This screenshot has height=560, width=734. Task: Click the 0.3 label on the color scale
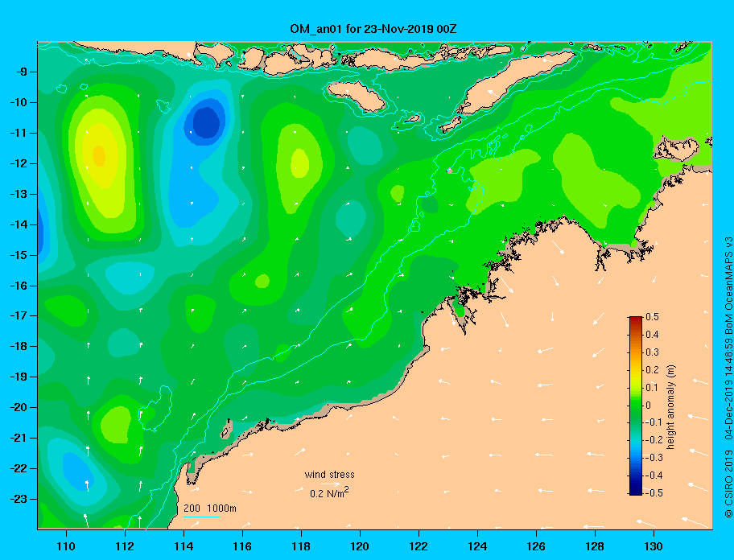point(652,352)
